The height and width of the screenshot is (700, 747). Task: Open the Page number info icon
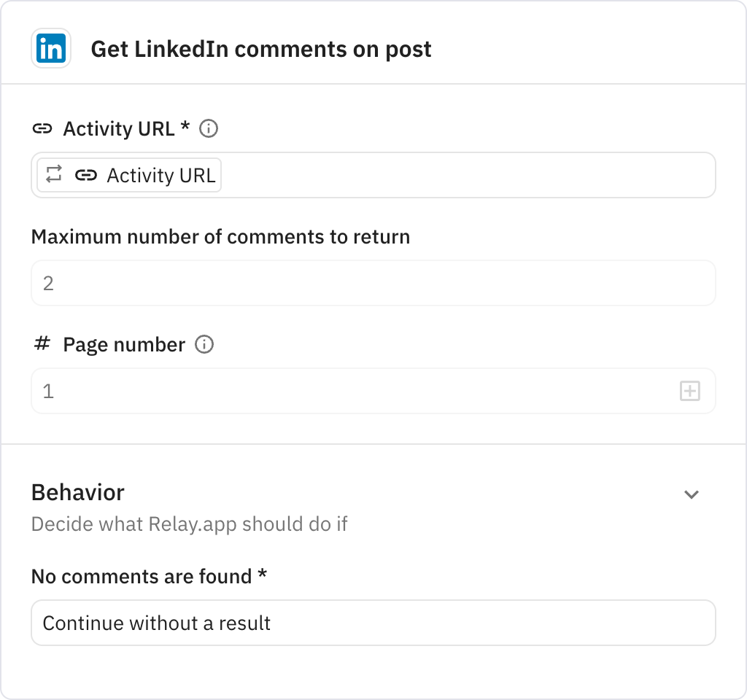point(204,344)
